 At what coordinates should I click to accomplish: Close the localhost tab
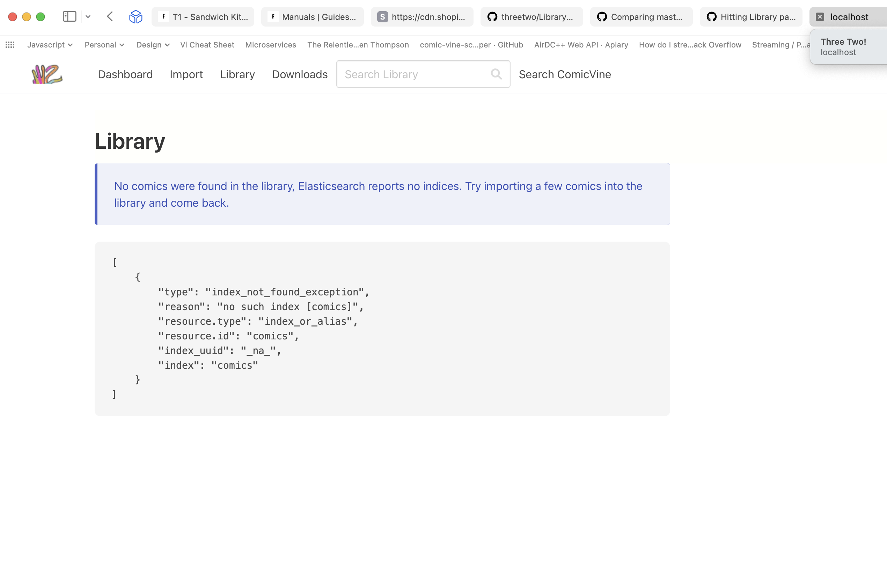pyautogui.click(x=820, y=17)
